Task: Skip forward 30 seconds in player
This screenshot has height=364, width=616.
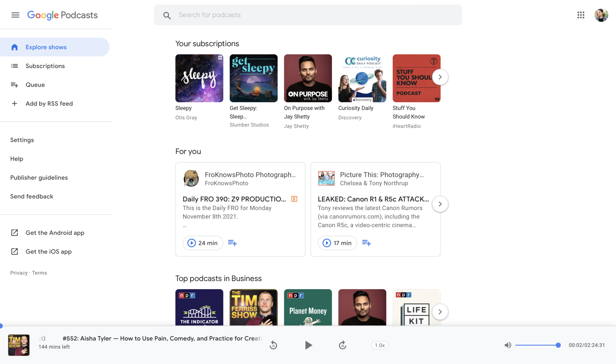Action: tap(343, 345)
